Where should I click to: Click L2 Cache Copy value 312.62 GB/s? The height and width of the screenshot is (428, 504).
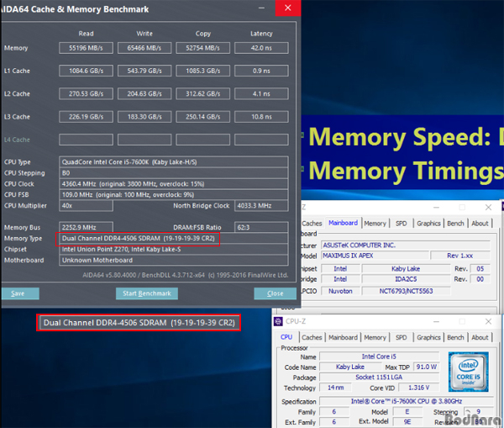(202, 93)
